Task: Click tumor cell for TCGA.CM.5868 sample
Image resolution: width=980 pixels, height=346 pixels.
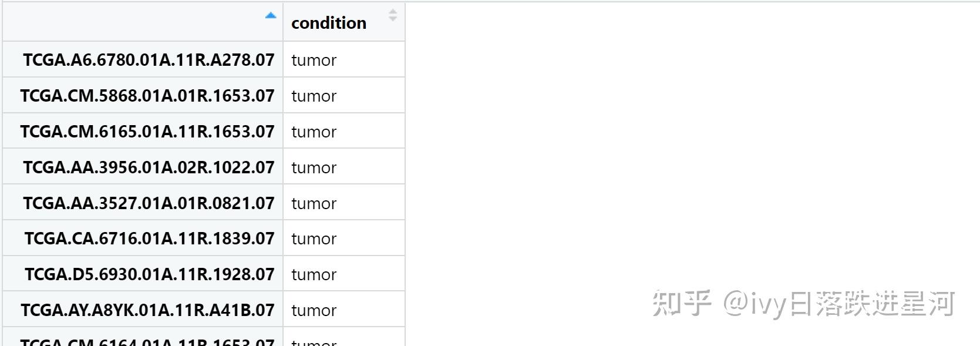Action: (x=314, y=96)
